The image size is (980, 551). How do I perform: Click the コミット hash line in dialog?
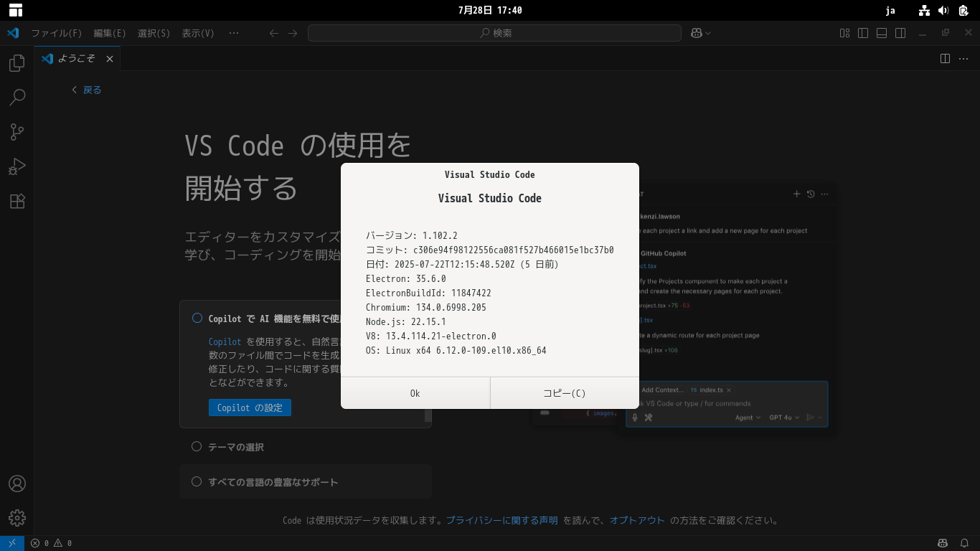coord(490,250)
